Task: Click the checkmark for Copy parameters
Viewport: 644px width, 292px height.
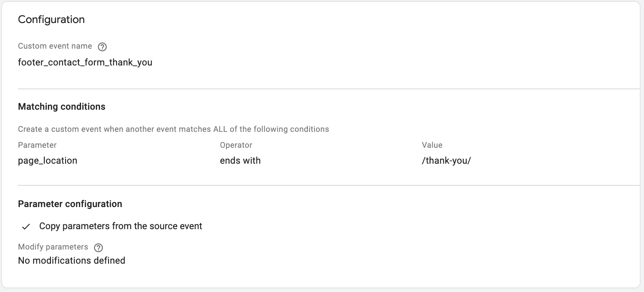Action: [x=26, y=227]
